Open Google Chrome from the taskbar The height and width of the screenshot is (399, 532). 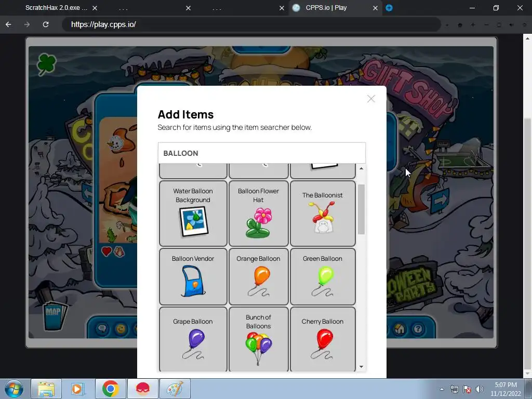(110, 389)
